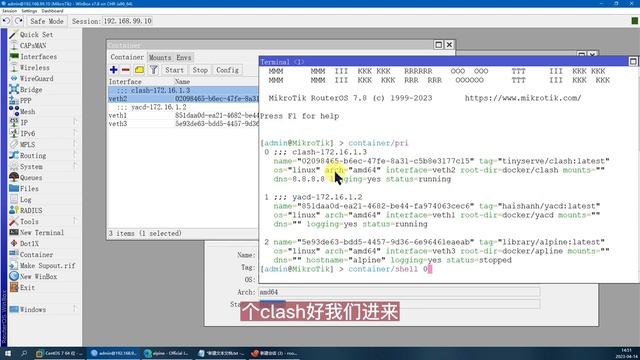Switch to alpine Official browser taskbar item
640x360 pixels.
coord(167,353)
